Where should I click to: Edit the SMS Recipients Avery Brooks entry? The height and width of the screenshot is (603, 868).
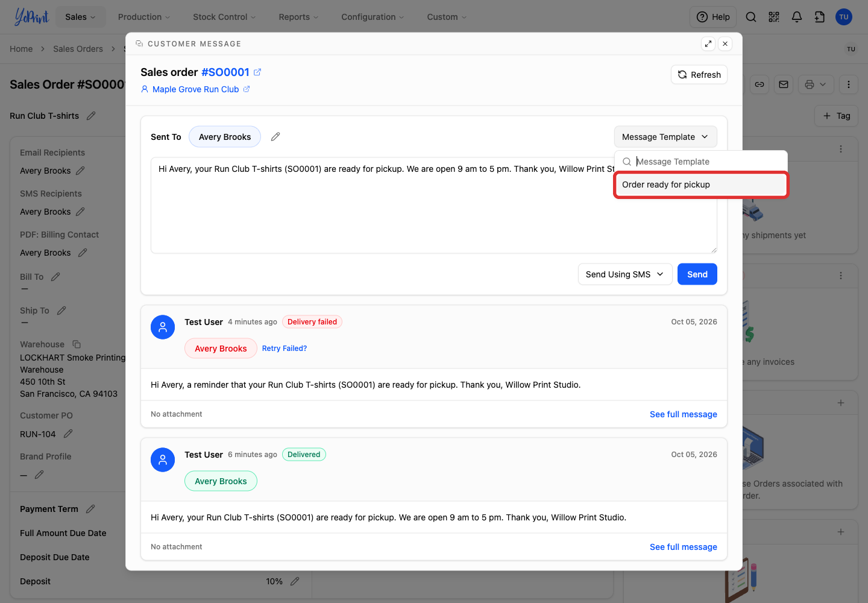click(80, 212)
